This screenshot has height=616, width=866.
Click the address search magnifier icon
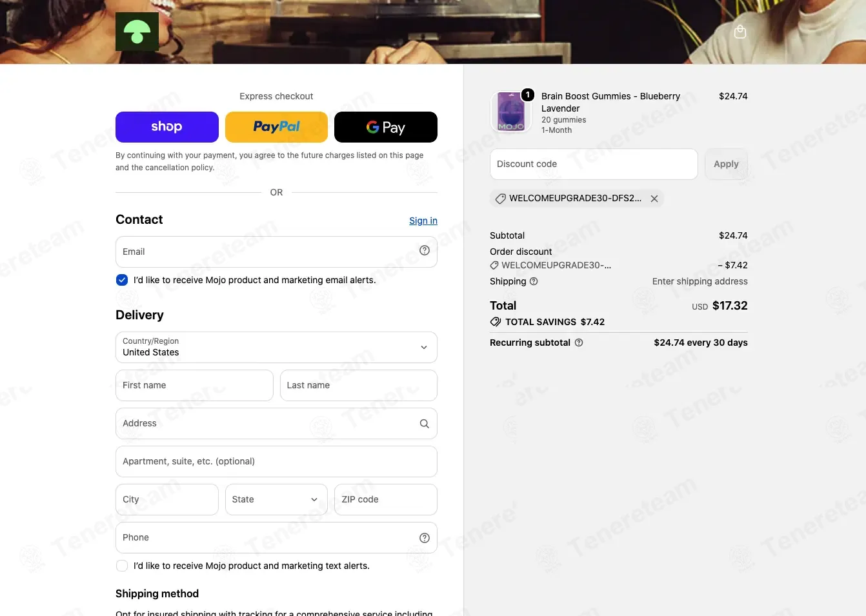[425, 424]
